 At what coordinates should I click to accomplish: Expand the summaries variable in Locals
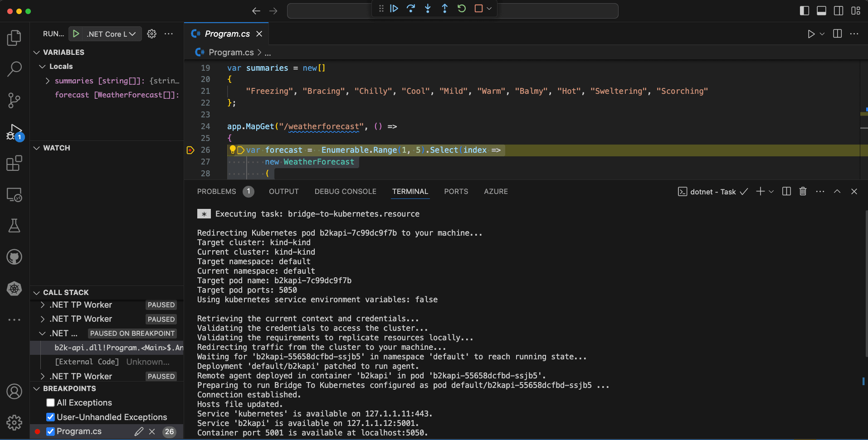(48, 81)
